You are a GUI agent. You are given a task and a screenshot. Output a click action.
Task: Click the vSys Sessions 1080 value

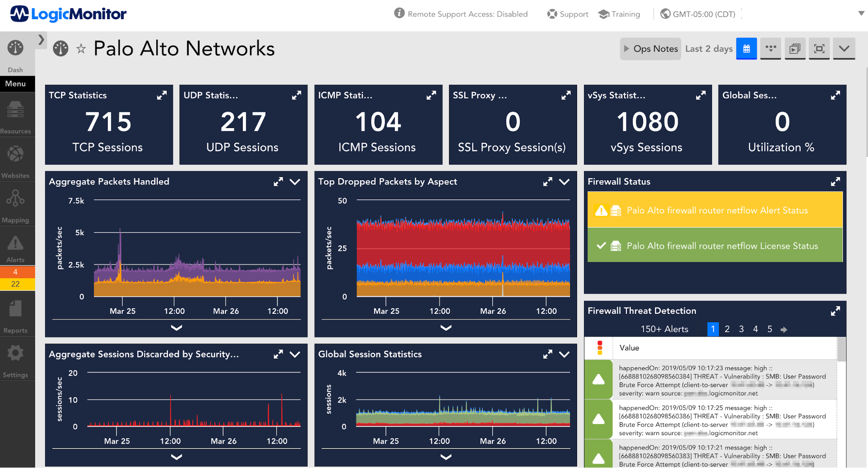[647, 122]
